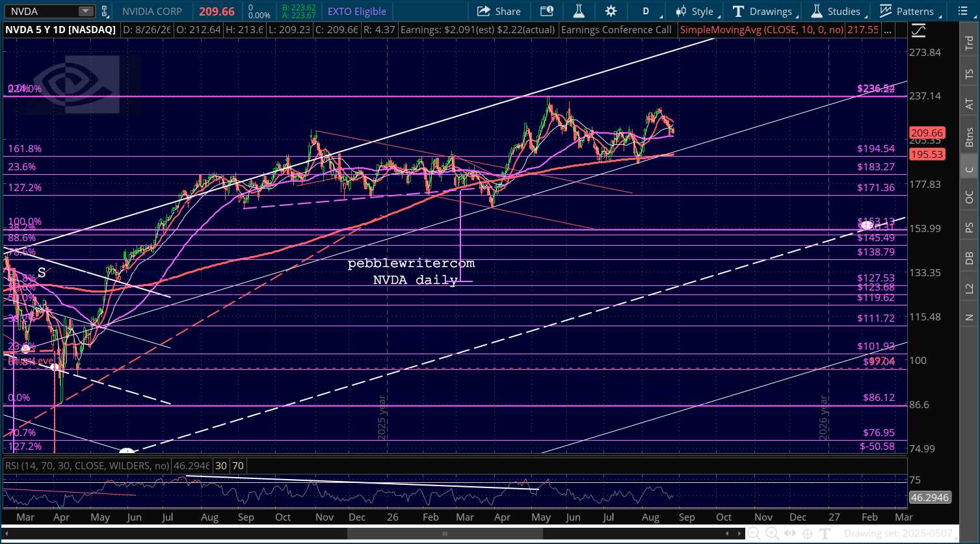Click the zoom out magnifier icon
This screenshot has height=544, width=980.
(x=754, y=534)
